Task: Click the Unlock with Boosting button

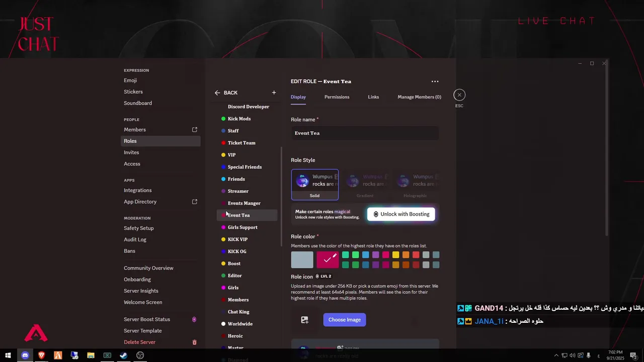Action: coord(401,214)
